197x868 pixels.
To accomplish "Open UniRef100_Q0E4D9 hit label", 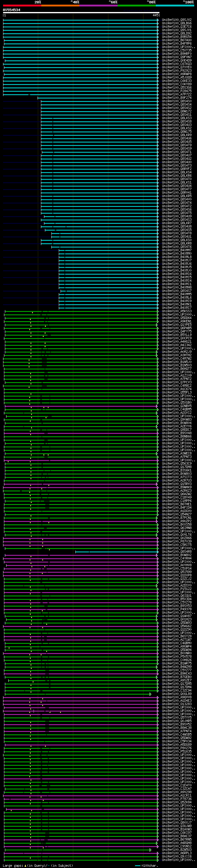I will pos(177,61).
